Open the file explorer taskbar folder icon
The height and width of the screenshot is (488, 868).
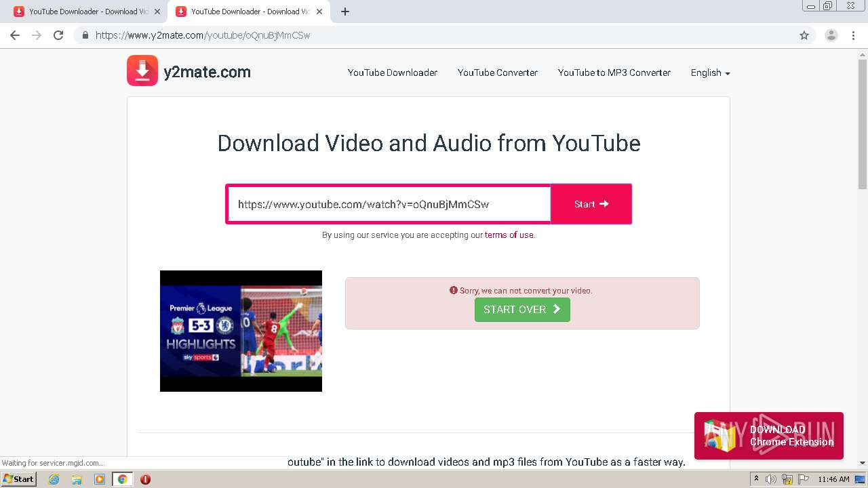[77, 479]
